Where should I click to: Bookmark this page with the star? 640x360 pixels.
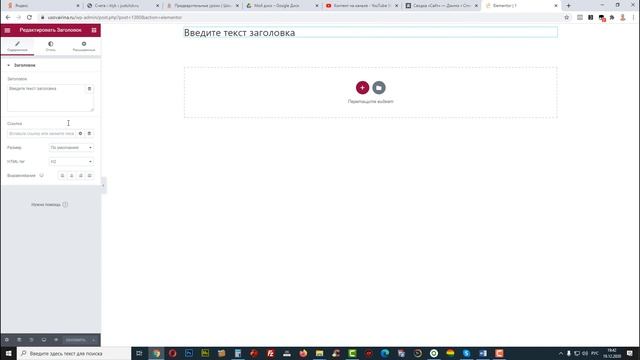coord(567,18)
